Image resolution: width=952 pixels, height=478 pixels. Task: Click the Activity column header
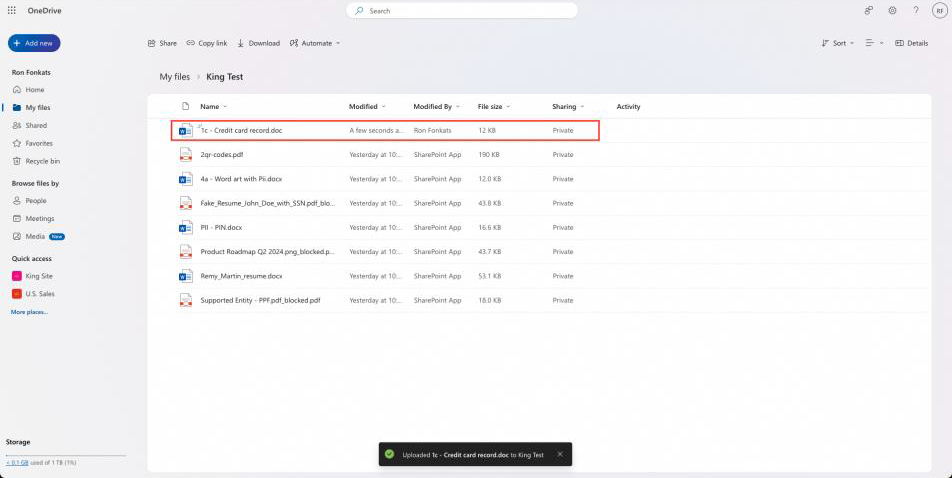628,106
